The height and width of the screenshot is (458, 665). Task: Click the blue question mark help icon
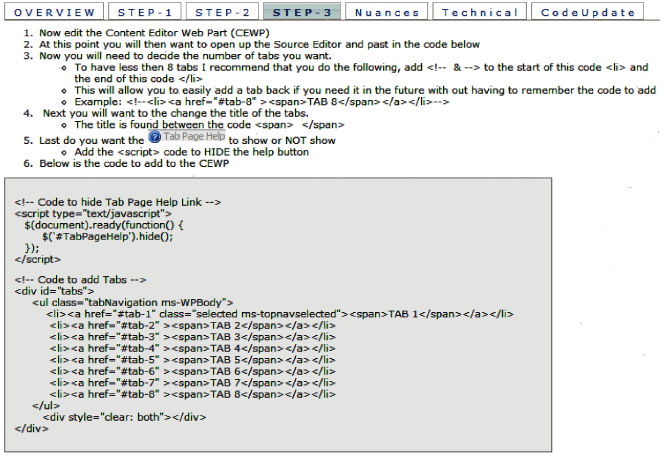155,137
